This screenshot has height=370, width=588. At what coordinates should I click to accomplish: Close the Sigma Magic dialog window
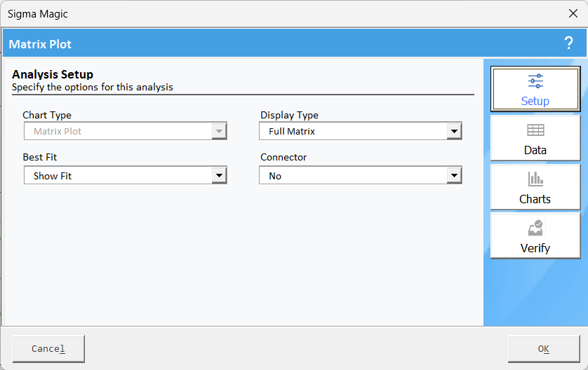pos(573,13)
